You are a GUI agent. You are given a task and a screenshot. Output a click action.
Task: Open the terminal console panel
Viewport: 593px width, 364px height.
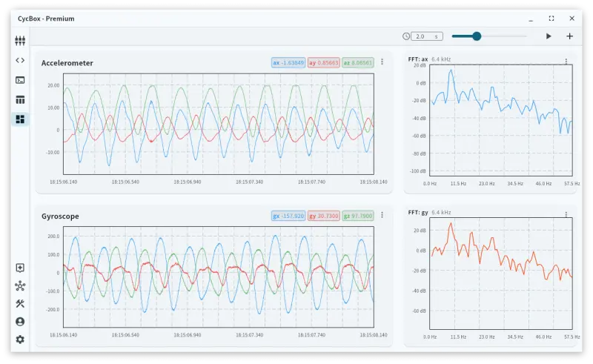click(20, 80)
